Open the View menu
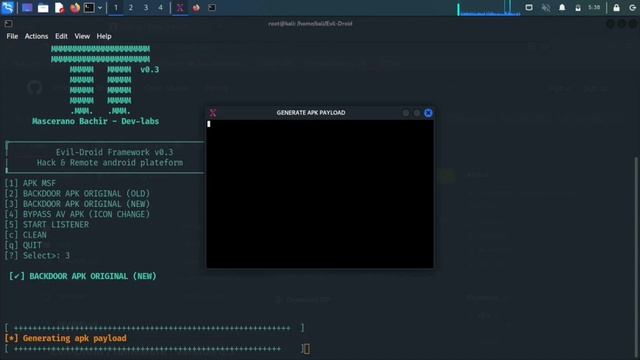This screenshot has height=360, width=640. click(x=82, y=36)
